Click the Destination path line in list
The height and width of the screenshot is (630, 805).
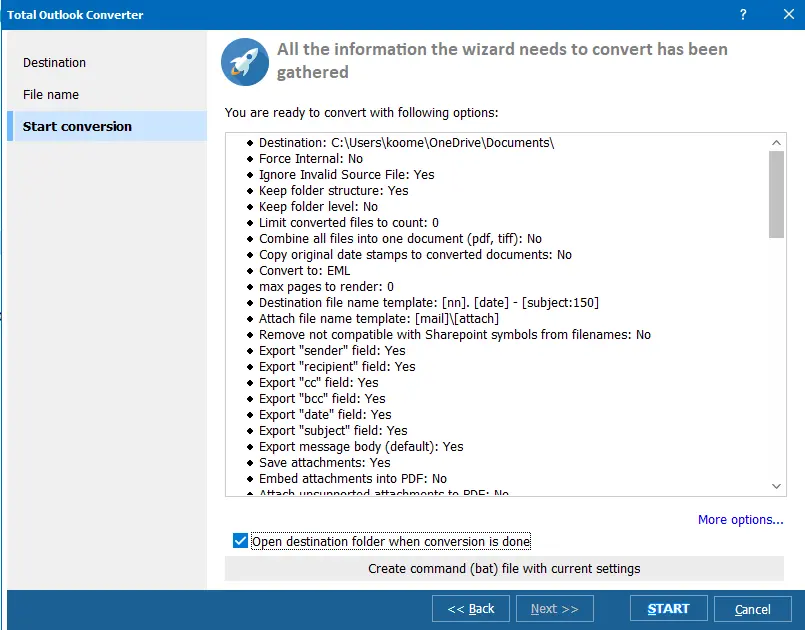click(406, 142)
